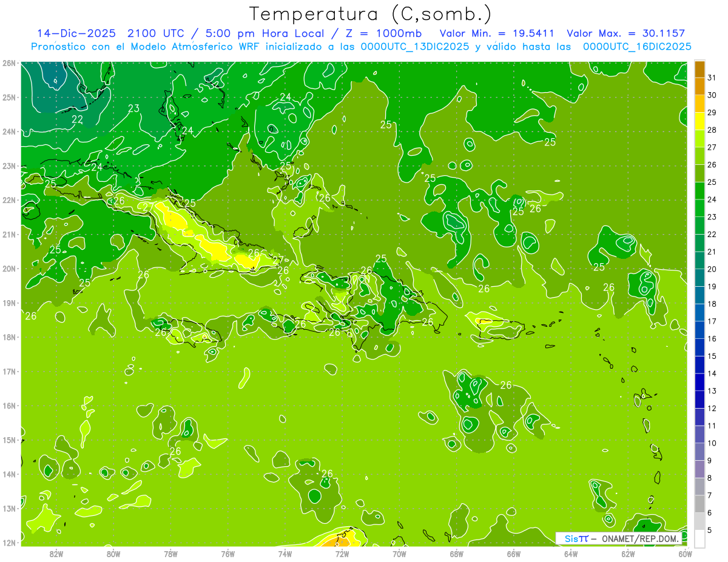
Task: Click latitude axis label "14N"
Action: [x=8, y=474]
